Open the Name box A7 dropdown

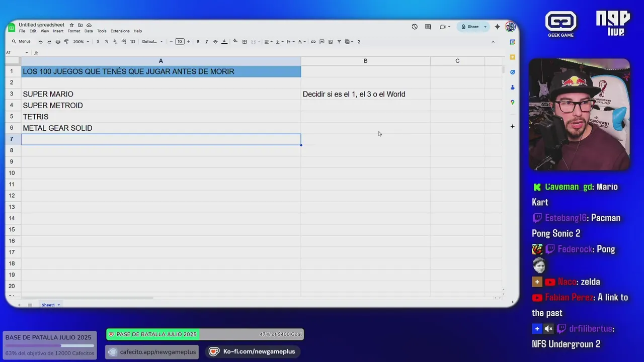coord(27,53)
